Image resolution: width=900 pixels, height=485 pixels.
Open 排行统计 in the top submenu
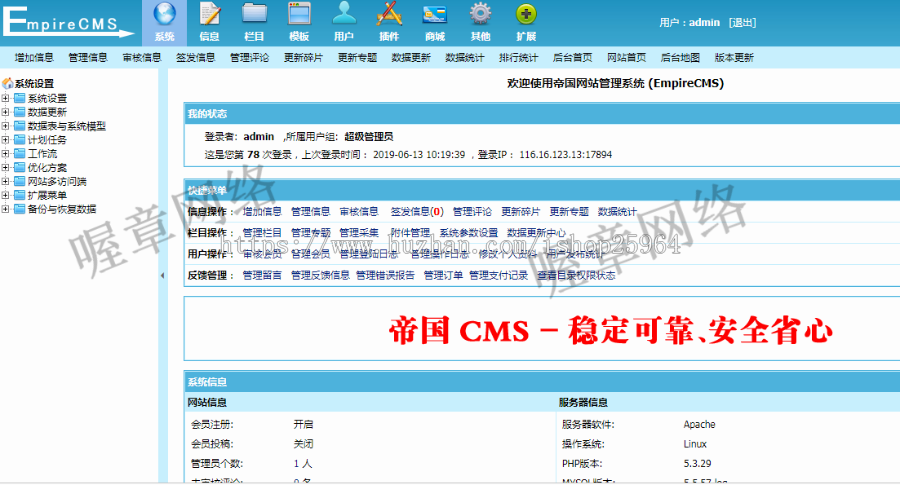[x=518, y=57]
